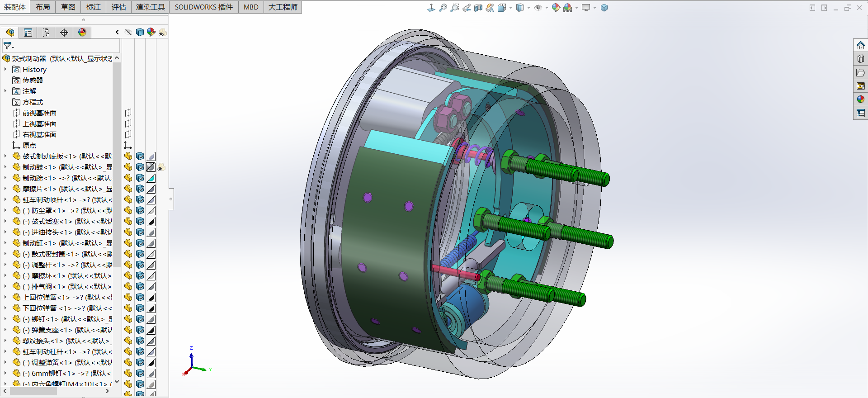Open the File Explorer task pane icon
The height and width of the screenshot is (398, 868).
point(861,72)
